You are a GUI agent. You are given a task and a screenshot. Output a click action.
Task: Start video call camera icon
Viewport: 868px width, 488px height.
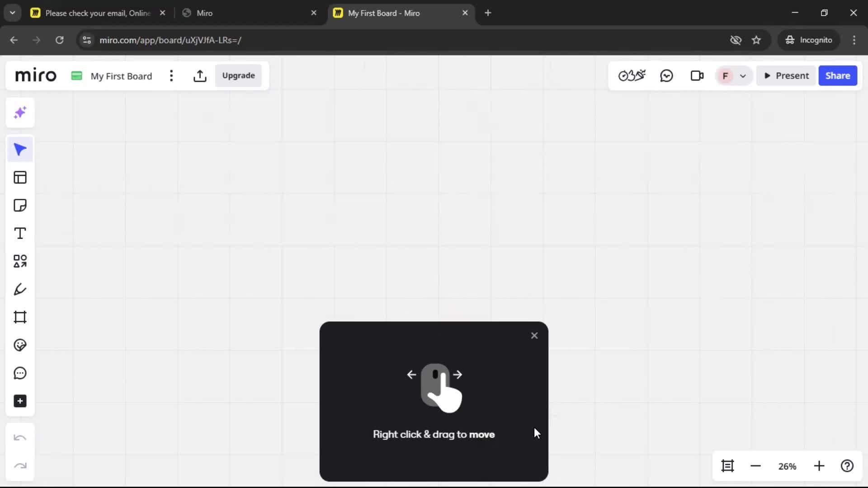pos(697,76)
